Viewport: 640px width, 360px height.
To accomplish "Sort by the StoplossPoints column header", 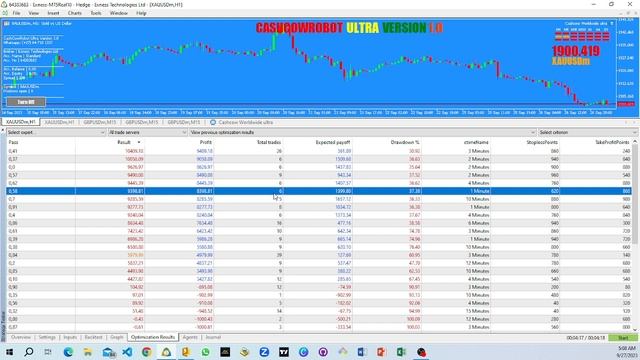I will (525, 142).
